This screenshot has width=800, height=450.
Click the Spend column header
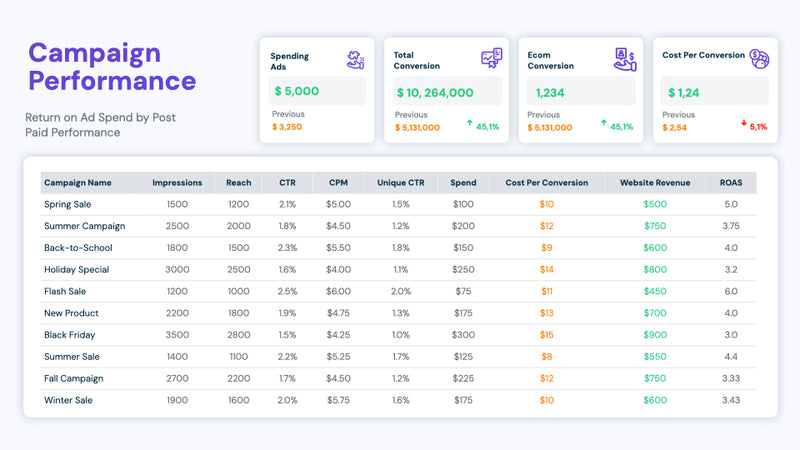(x=463, y=183)
